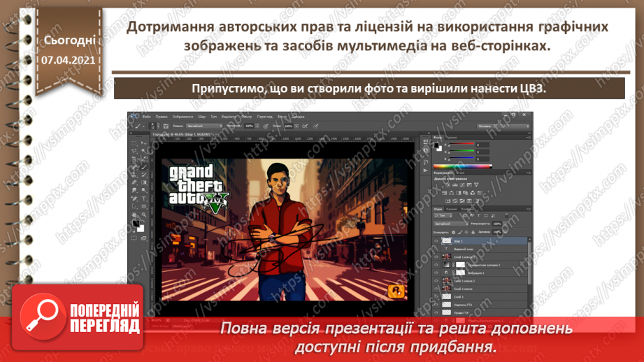Select the Zoom tool
The height and width of the screenshot is (362, 644).
[x=144, y=215]
